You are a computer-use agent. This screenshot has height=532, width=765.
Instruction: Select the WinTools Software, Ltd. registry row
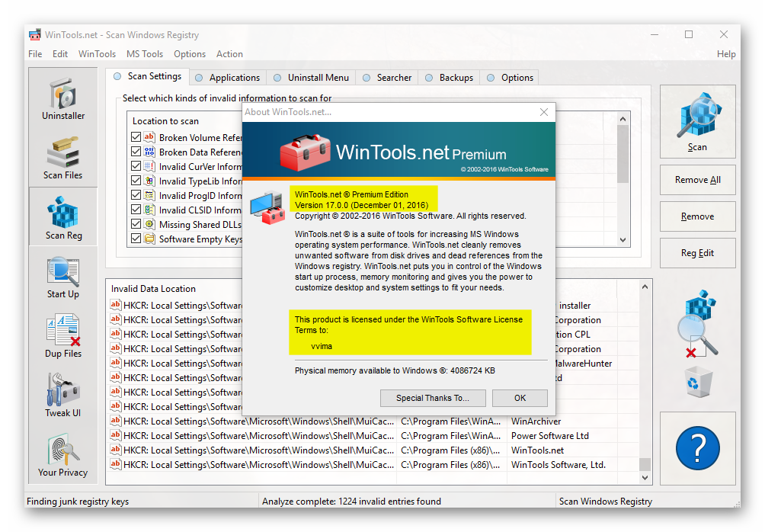point(373,465)
